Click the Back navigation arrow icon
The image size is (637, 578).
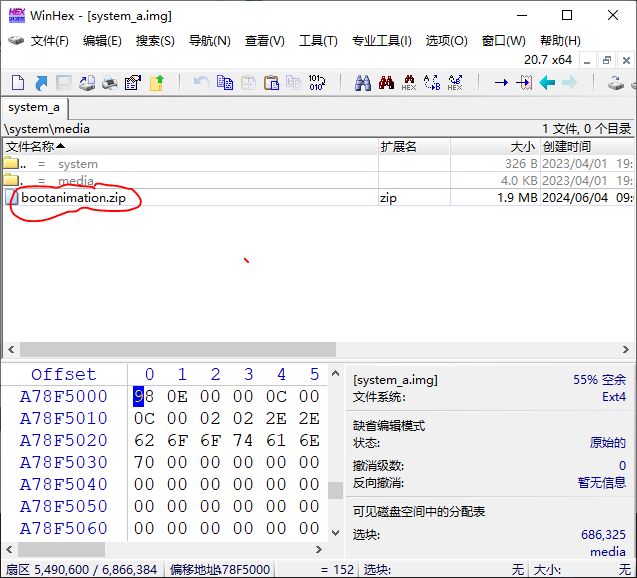pyautogui.click(x=547, y=83)
